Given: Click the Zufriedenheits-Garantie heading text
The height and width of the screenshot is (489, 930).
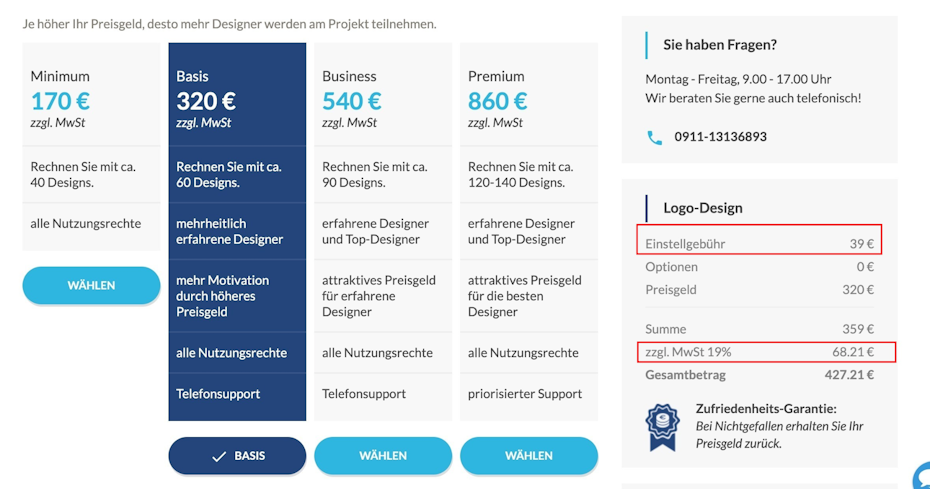Looking at the screenshot, I should click(766, 409).
